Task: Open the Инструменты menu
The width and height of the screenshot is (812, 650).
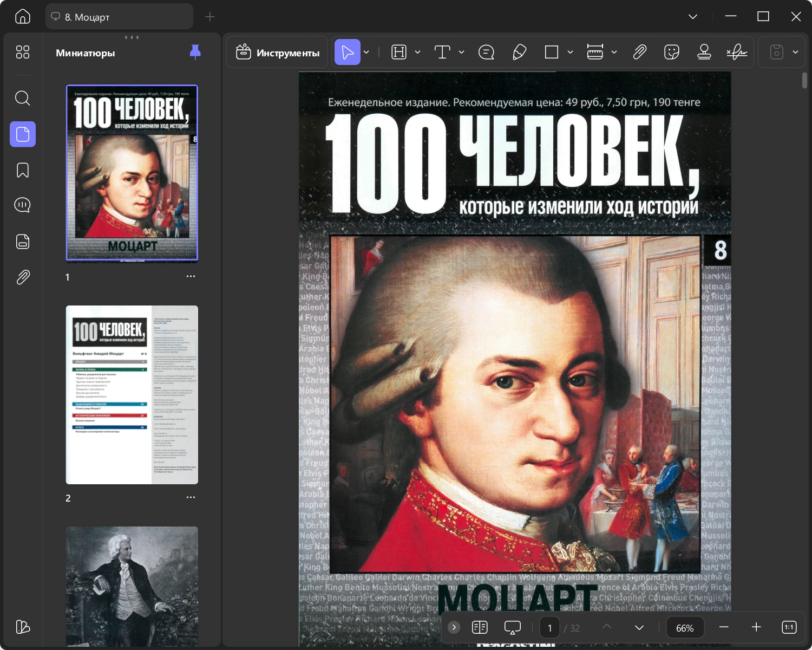Action: (x=277, y=53)
